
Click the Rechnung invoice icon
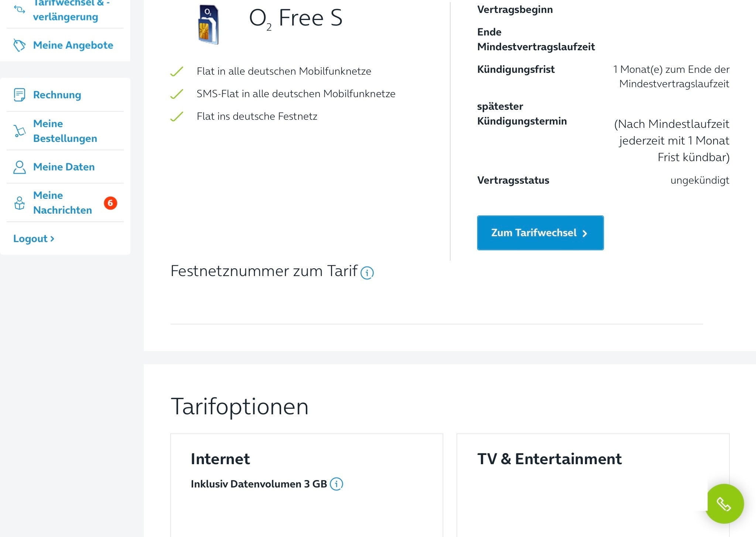click(x=20, y=95)
